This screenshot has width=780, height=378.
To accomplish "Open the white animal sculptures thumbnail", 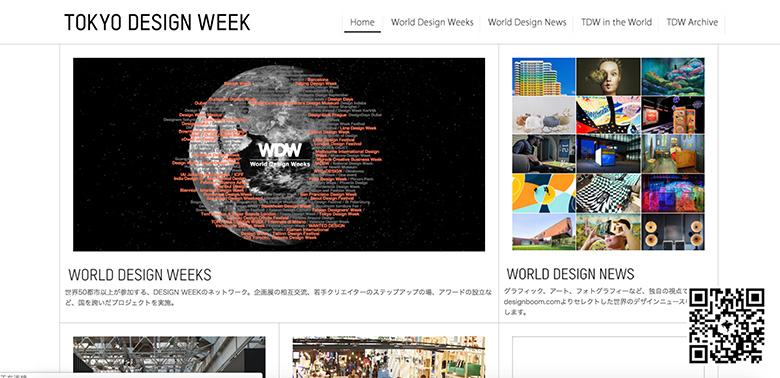I will 544,115.
